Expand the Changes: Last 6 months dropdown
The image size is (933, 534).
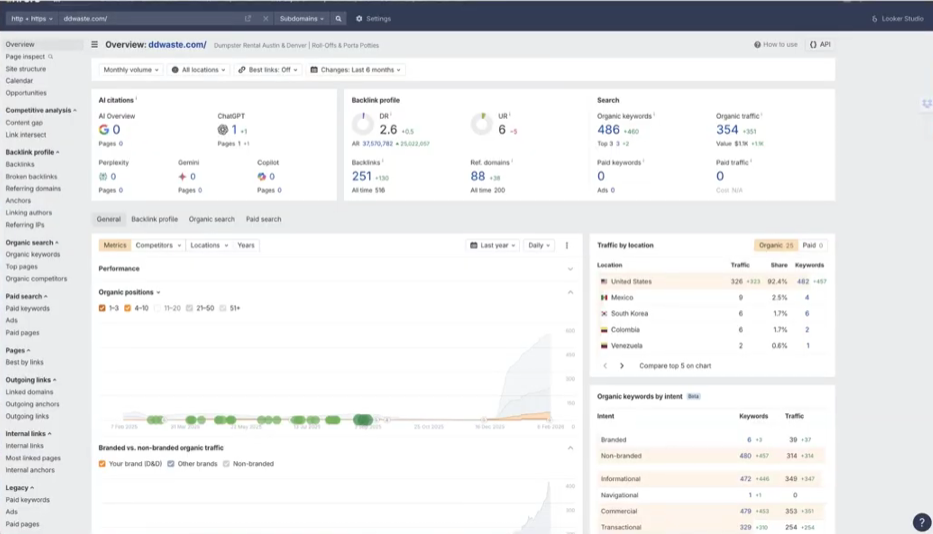coord(356,70)
